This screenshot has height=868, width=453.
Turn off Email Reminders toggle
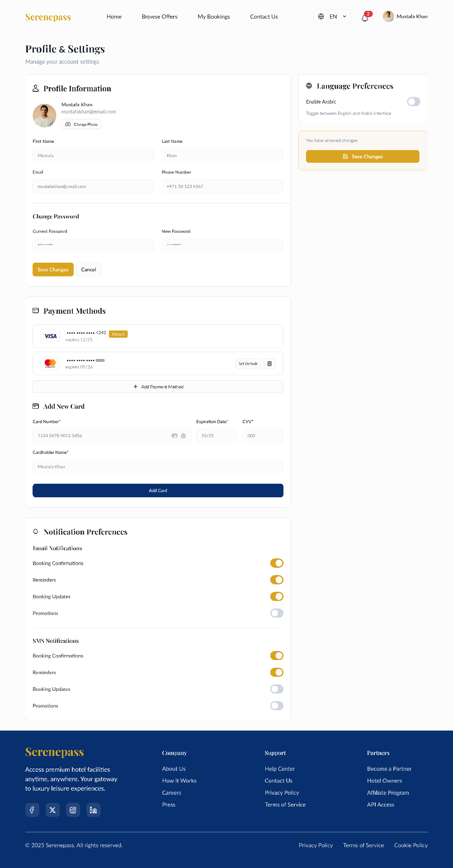point(277,580)
